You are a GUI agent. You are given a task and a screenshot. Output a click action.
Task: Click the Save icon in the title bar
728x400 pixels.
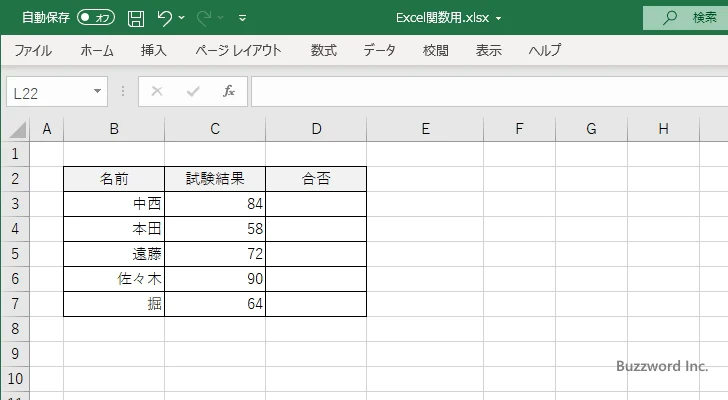click(136, 18)
